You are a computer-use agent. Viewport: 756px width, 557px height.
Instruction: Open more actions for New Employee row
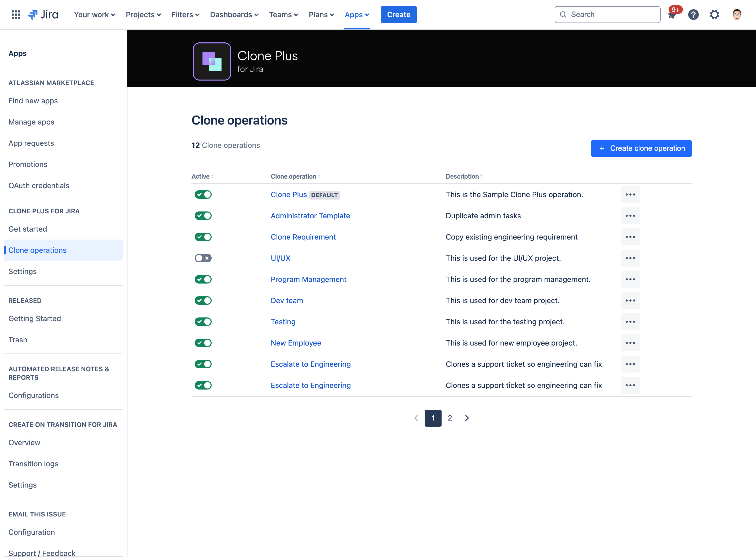point(630,343)
